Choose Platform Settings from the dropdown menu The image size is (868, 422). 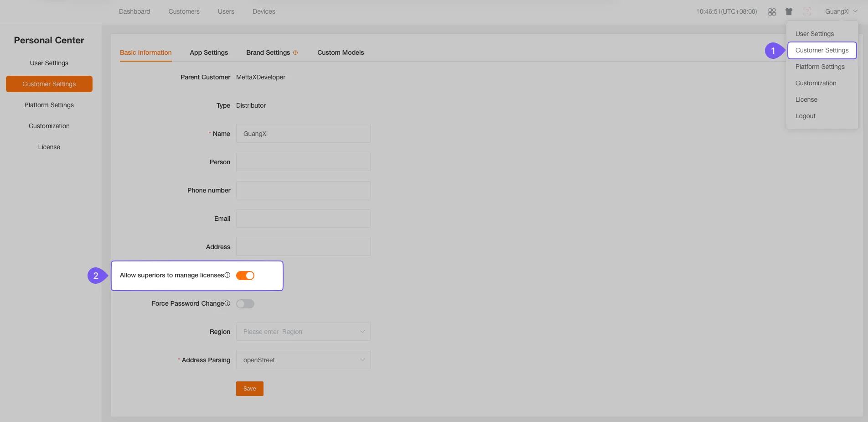tap(820, 67)
